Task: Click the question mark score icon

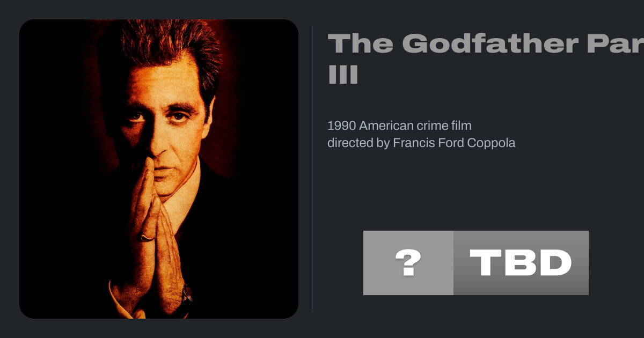Action: point(408,263)
